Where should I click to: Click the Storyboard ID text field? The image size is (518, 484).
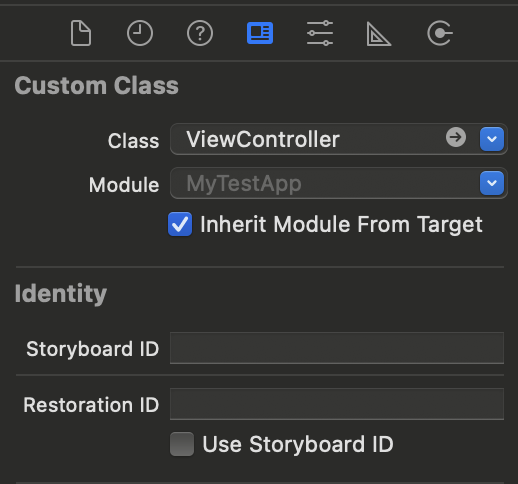coord(337,348)
